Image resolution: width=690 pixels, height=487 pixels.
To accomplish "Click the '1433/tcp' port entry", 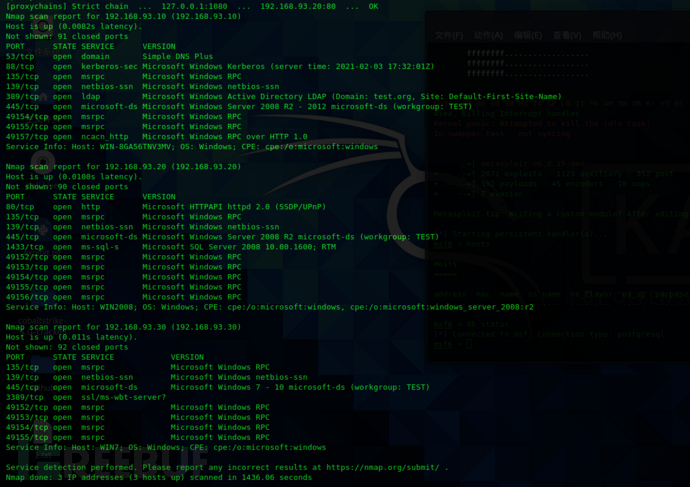I will click(x=25, y=247).
